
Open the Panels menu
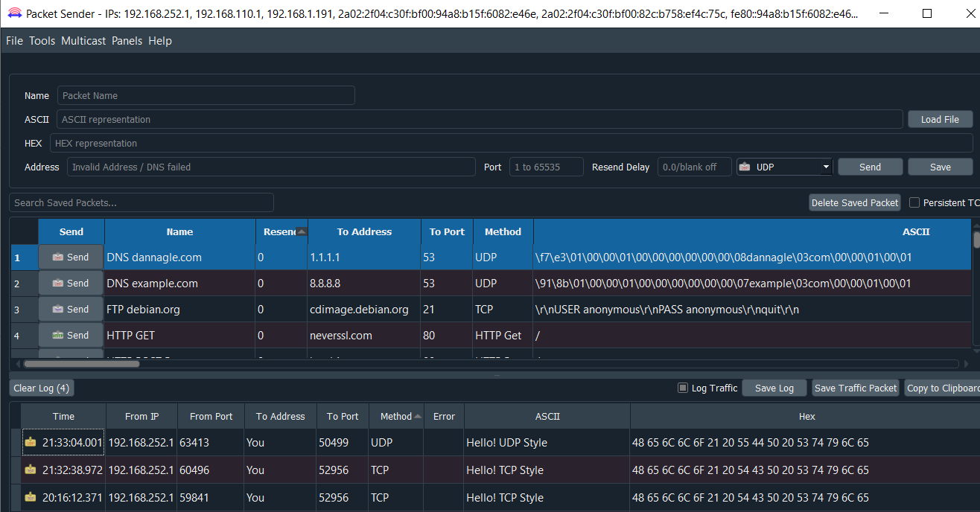127,41
